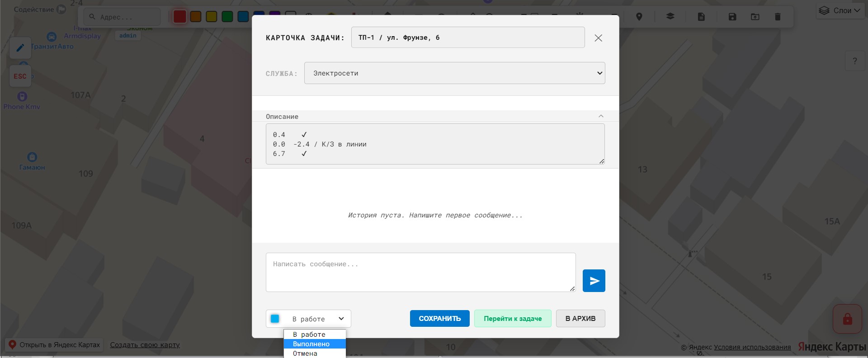Close the task card dialog

pos(598,38)
